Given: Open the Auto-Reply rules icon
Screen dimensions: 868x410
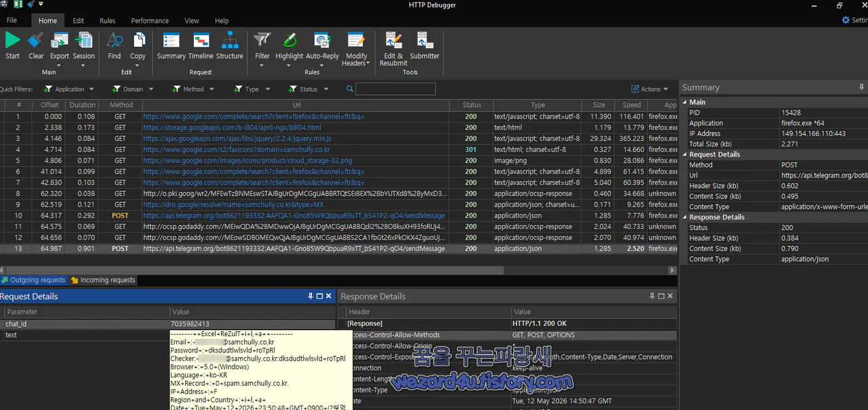Looking at the screenshot, I should [x=322, y=41].
